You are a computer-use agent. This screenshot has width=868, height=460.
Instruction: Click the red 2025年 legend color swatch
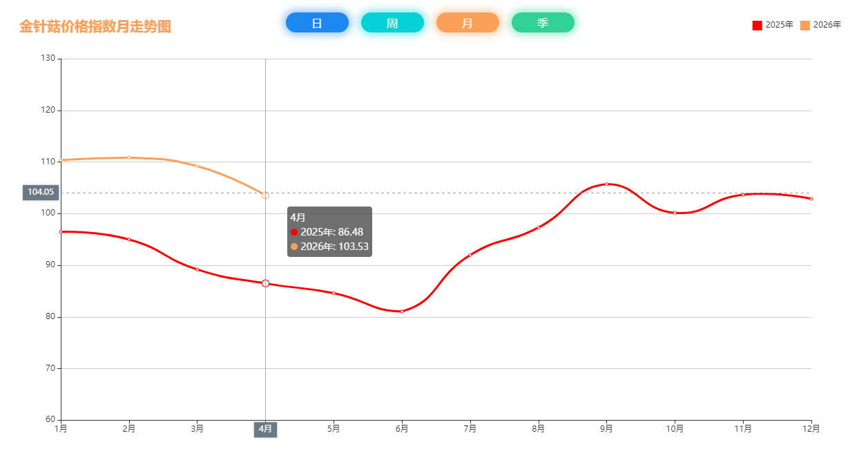coord(758,26)
